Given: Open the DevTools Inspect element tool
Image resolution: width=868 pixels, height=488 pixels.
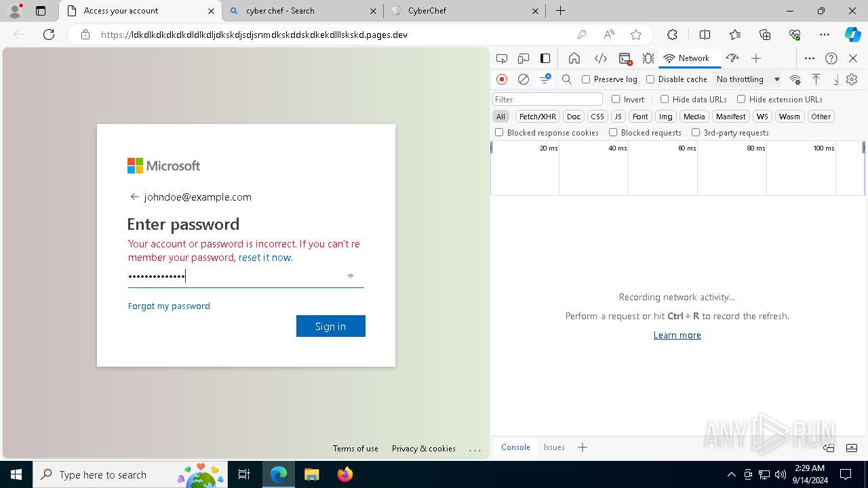Looking at the screenshot, I should [502, 58].
